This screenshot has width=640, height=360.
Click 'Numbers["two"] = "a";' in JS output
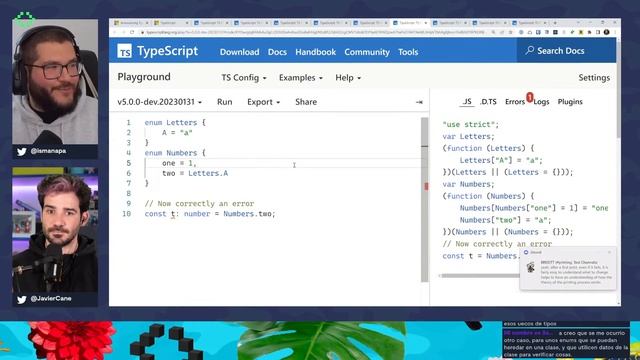tap(505, 220)
